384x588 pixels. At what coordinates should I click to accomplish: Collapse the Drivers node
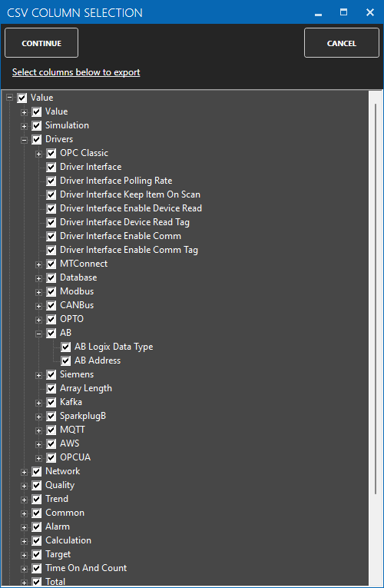pos(24,140)
